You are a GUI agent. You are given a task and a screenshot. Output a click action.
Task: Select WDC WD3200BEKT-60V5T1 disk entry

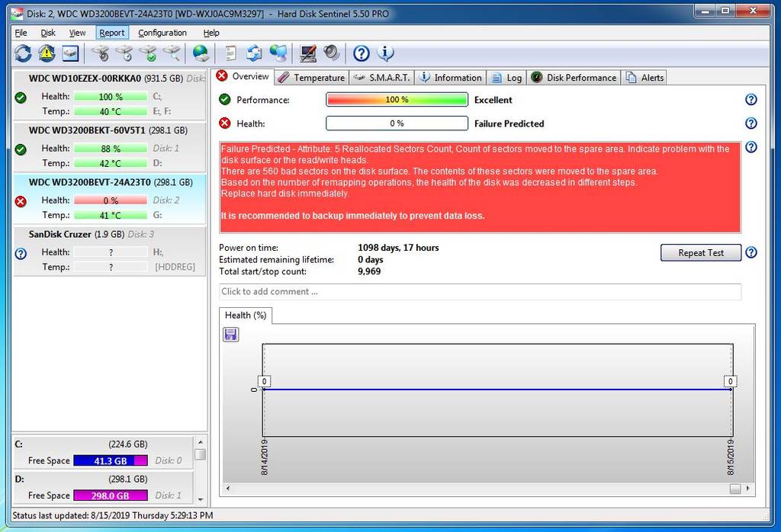[110, 147]
